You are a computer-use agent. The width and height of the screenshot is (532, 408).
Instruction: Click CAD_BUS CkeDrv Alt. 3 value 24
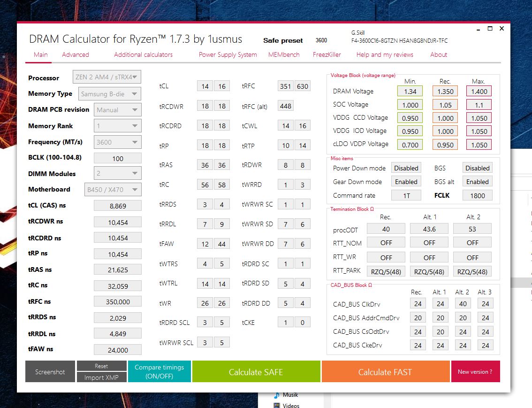coord(485,345)
